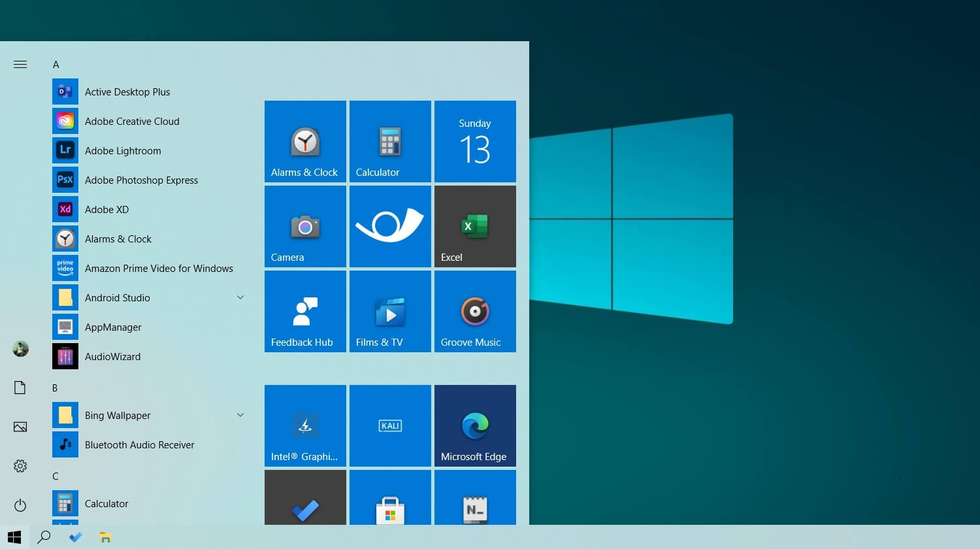Open the Documents sidebar shortcut

pyautogui.click(x=20, y=388)
